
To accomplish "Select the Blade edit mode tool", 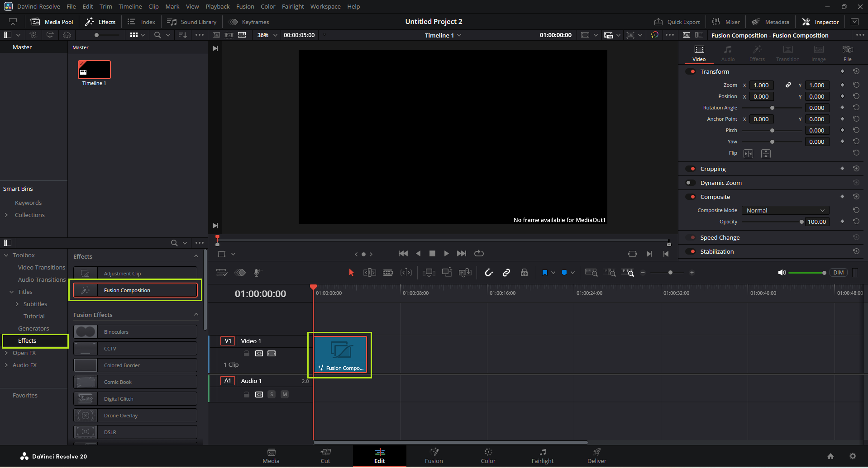I will point(388,273).
